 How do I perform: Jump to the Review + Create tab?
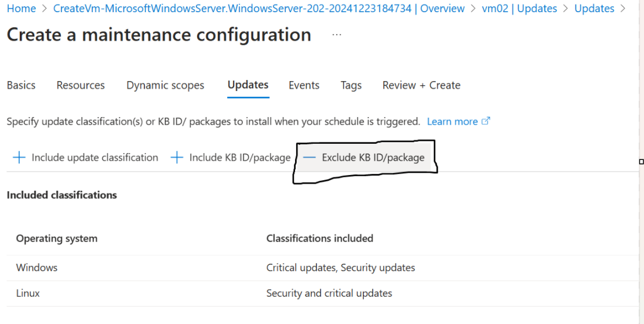[421, 85]
